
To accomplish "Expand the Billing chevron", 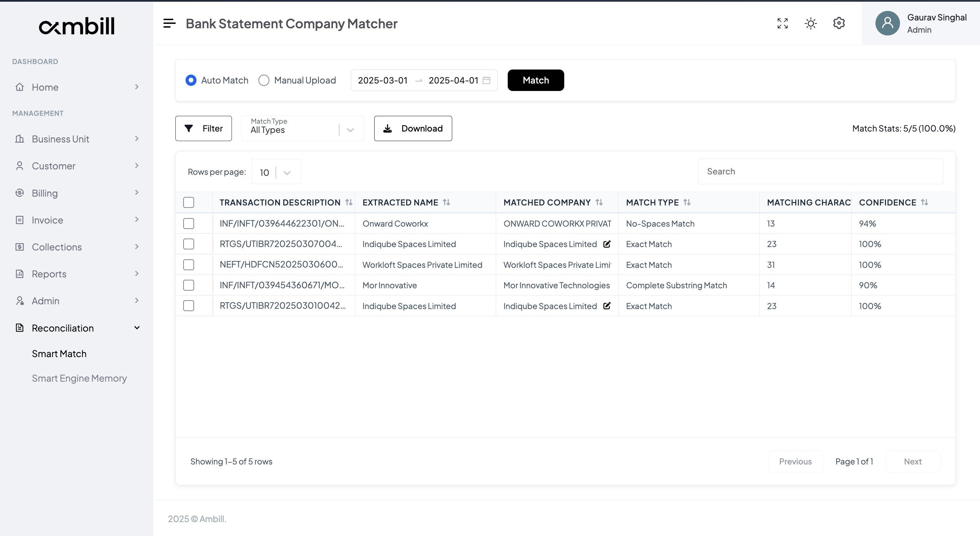I will click(137, 193).
